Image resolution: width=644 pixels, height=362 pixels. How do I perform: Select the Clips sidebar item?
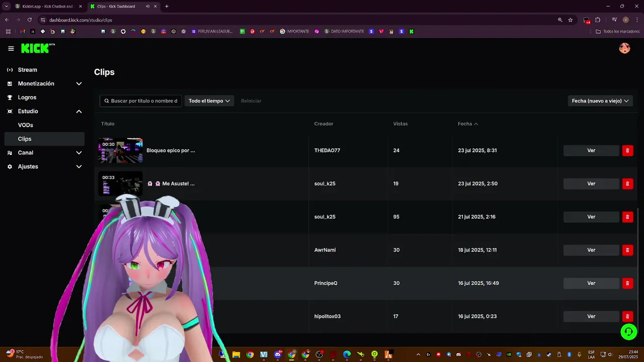coord(45,139)
